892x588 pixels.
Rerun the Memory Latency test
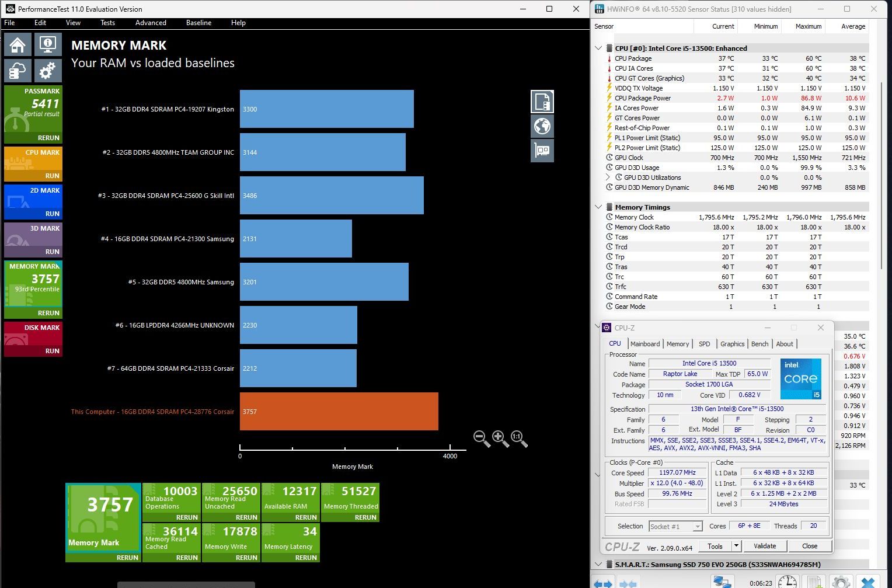pos(306,558)
